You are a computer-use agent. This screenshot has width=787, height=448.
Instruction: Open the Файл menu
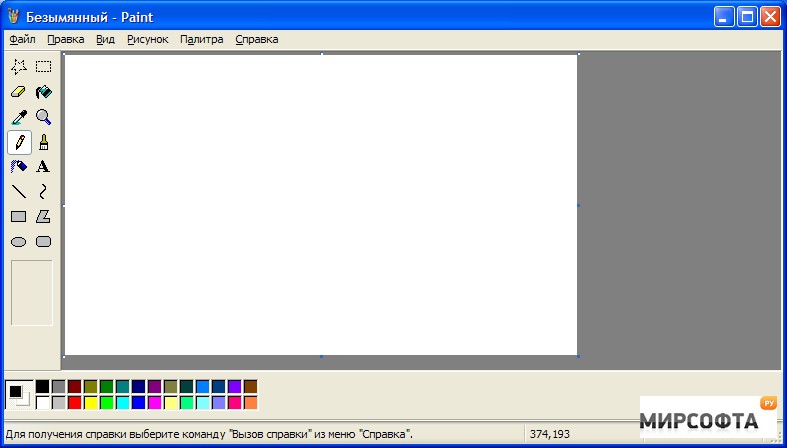(x=22, y=39)
